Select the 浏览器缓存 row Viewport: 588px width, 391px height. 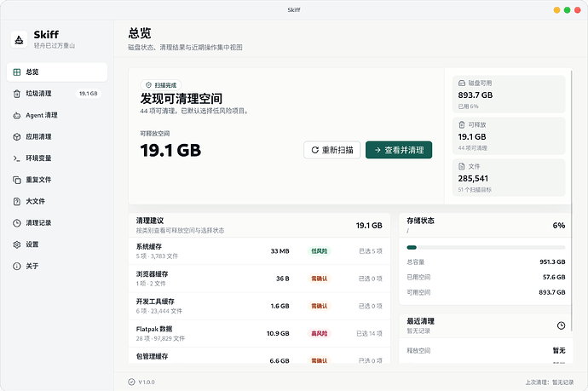(x=259, y=279)
